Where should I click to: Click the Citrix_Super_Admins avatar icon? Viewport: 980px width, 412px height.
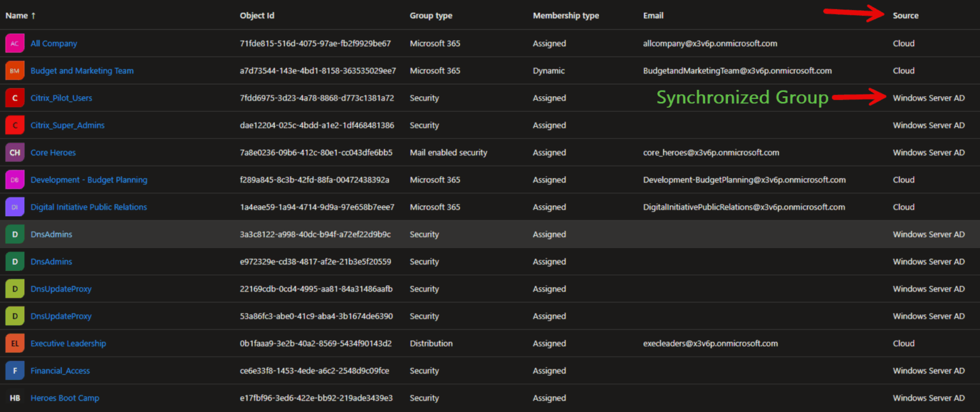15,126
